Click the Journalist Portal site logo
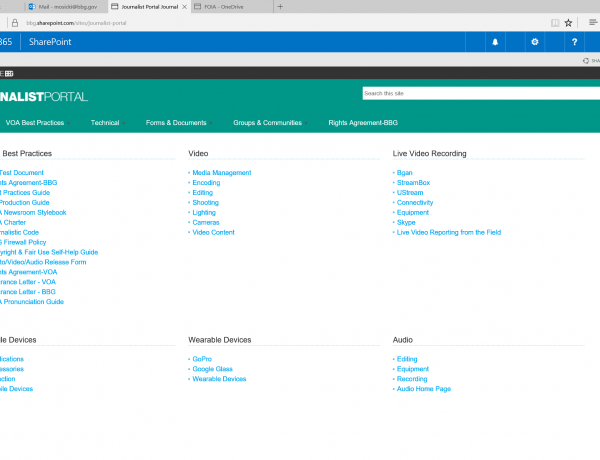600x460 pixels. click(x=44, y=97)
